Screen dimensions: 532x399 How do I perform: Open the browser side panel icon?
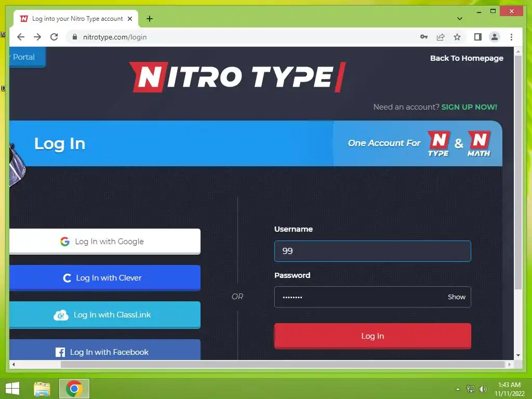pos(478,37)
